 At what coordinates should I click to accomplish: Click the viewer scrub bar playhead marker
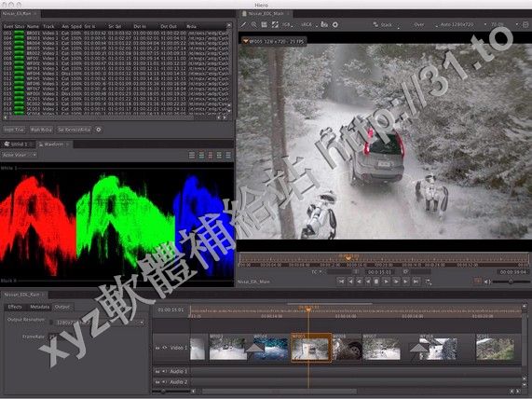tap(348, 258)
